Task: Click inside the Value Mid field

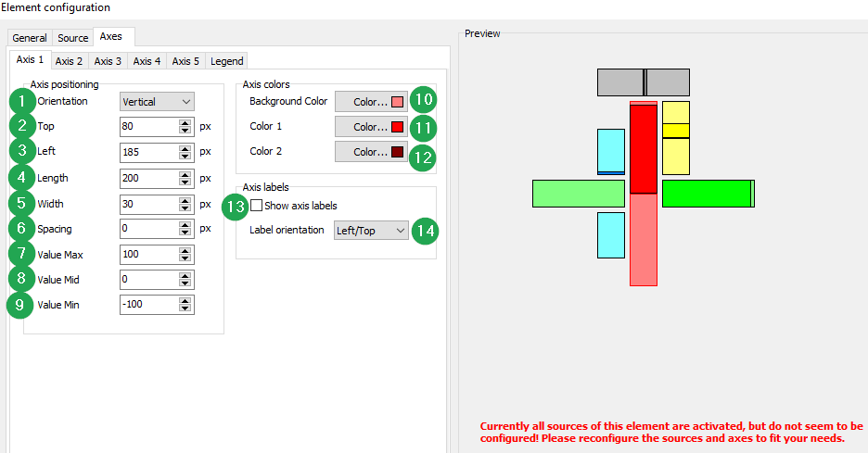Action: pyautogui.click(x=148, y=280)
